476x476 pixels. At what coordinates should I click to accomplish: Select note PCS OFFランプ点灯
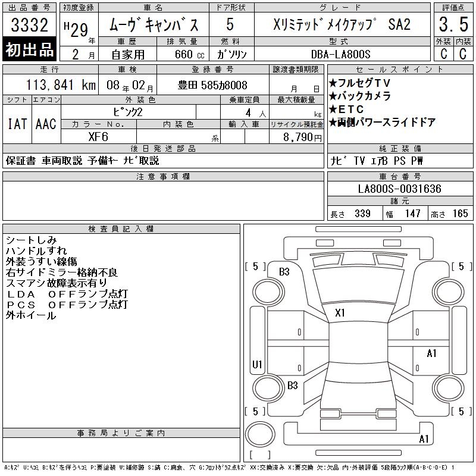click(67, 305)
